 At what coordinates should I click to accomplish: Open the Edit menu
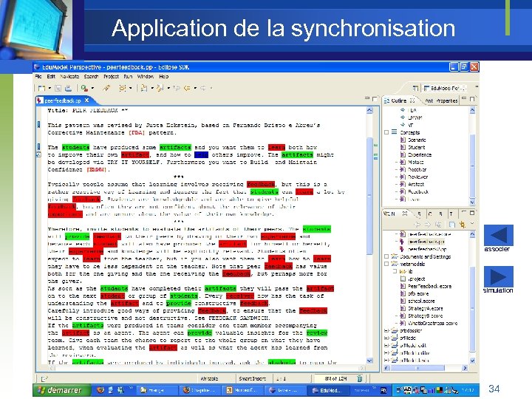[x=51, y=77]
